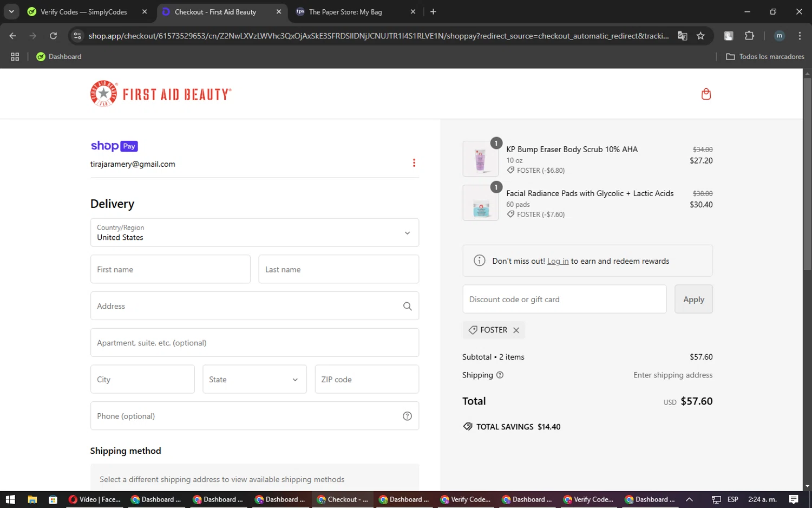Open the tab search chevron dropdown
Screen dimensions: 812x508
11,11
